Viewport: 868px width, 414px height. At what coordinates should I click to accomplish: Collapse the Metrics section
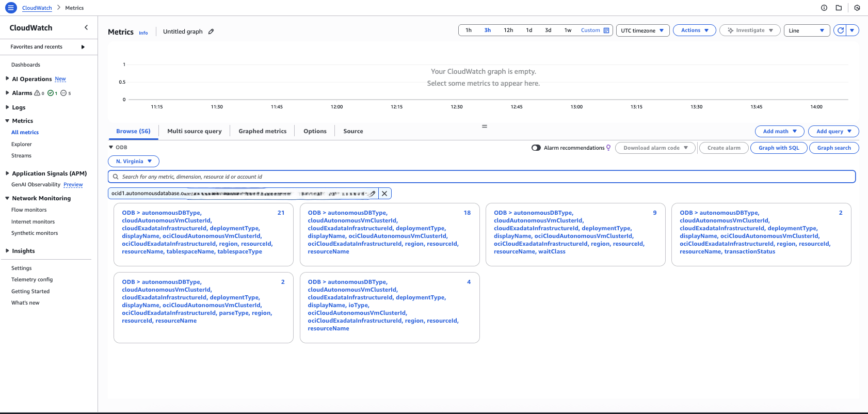pyautogui.click(x=7, y=121)
